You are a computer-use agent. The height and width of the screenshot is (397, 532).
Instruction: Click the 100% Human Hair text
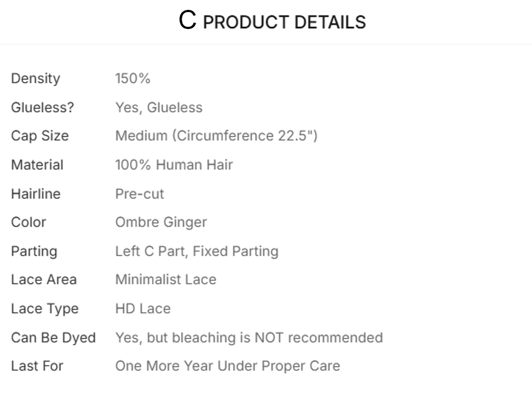pyautogui.click(x=174, y=165)
